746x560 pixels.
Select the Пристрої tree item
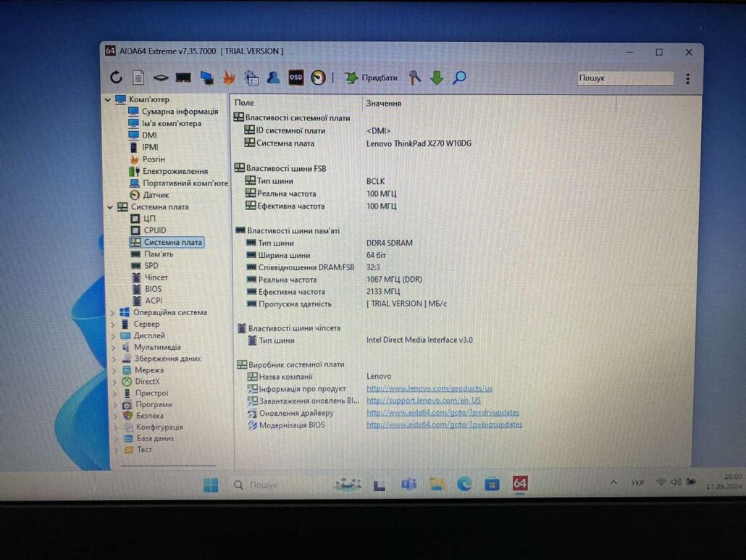pos(146,393)
